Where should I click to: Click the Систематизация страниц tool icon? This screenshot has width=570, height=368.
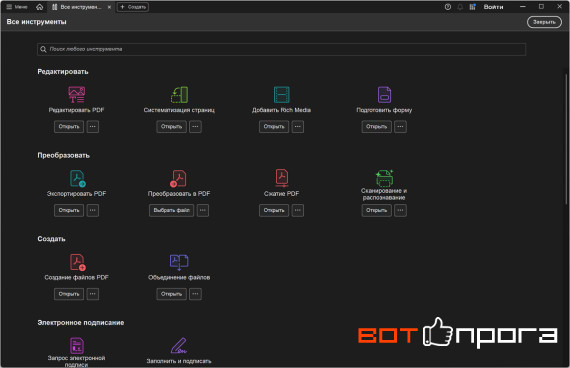[179, 95]
